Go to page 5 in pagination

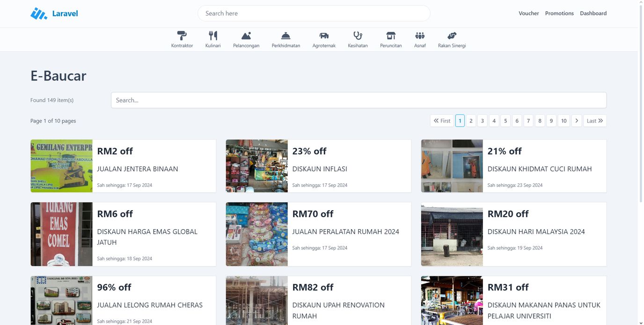point(505,121)
